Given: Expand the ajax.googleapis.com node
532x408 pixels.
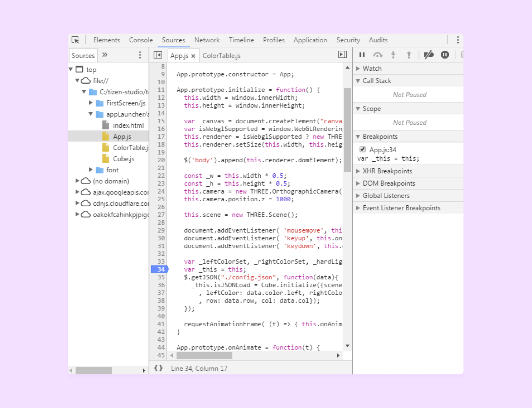Looking at the screenshot, I should tap(77, 192).
